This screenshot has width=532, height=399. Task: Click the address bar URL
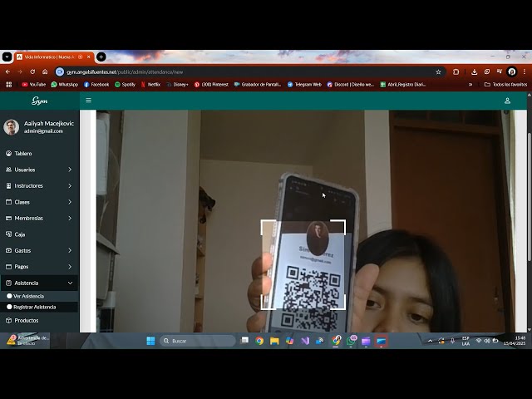[125, 72]
